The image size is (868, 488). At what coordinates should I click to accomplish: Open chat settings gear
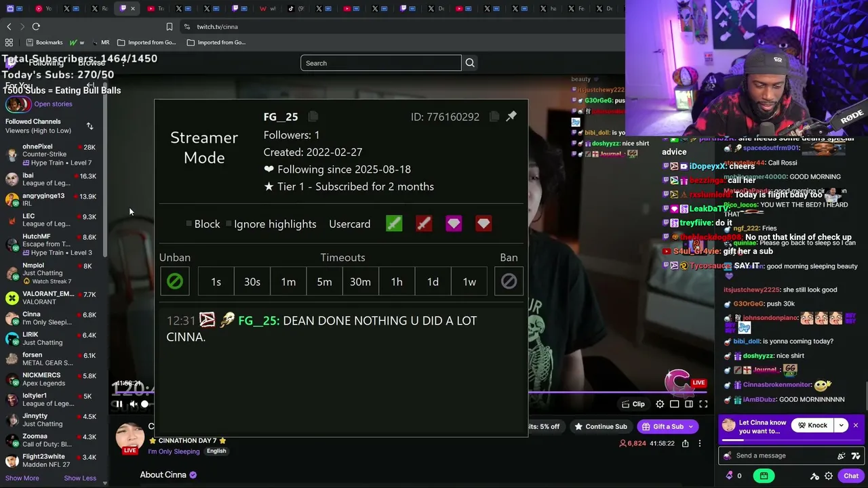pyautogui.click(x=828, y=476)
